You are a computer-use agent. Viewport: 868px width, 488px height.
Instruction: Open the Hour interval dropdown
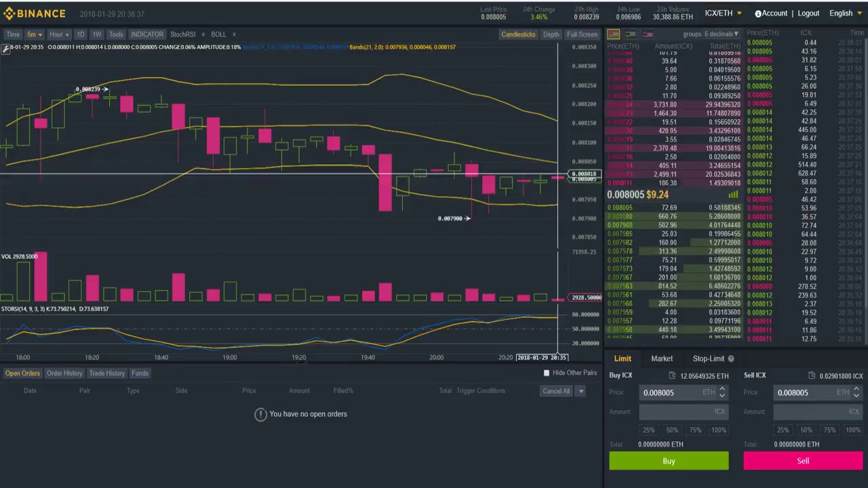pyautogui.click(x=58, y=35)
